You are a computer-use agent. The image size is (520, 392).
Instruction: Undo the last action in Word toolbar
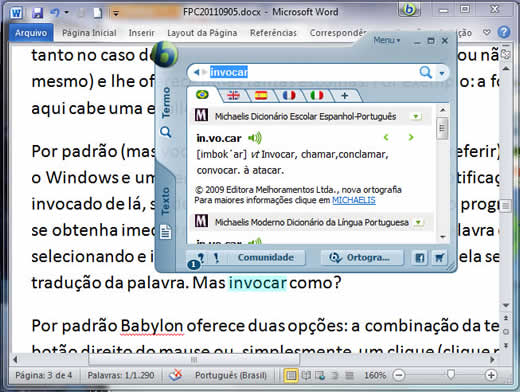tap(55, 13)
